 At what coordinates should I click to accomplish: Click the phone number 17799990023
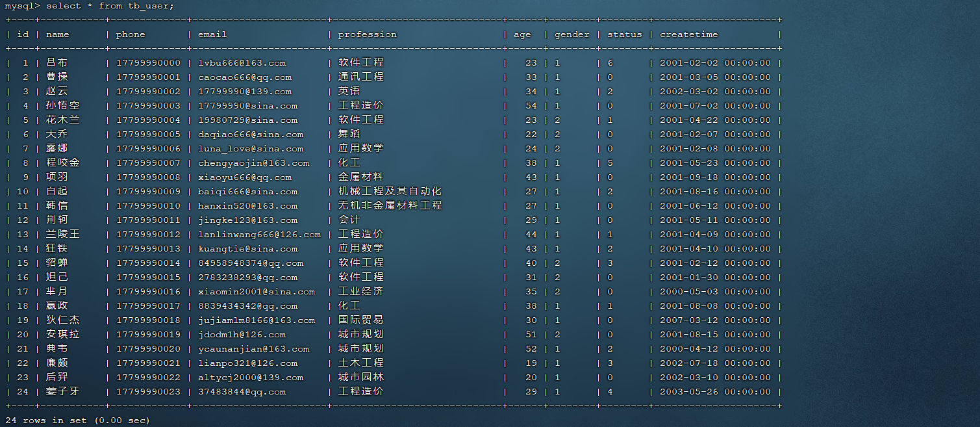click(148, 392)
